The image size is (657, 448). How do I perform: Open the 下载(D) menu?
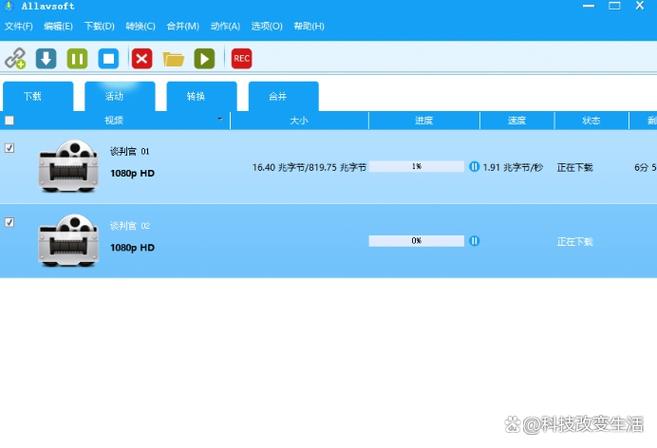99,26
